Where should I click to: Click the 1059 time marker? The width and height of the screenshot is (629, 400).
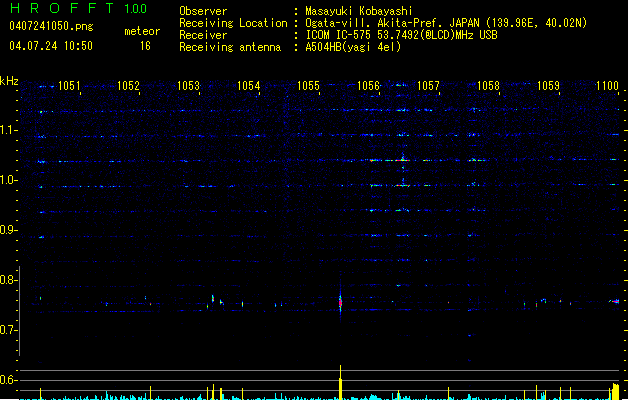click(x=548, y=85)
